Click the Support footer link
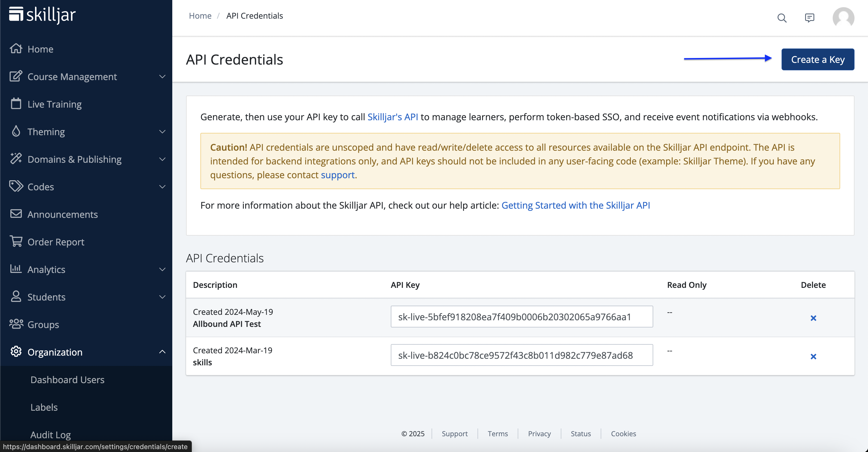The height and width of the screenshot is (452, 868). coord(455,433)
